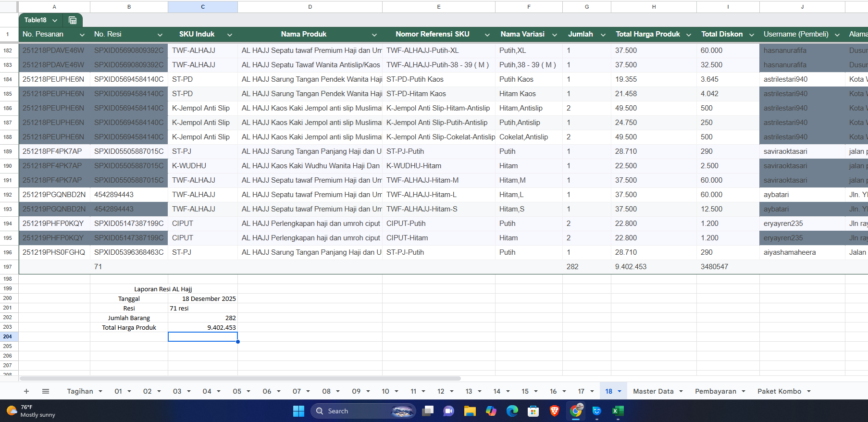Open Task View on the taskbar
The width and height of the screenshot is (868, 422).
[428, 411]
